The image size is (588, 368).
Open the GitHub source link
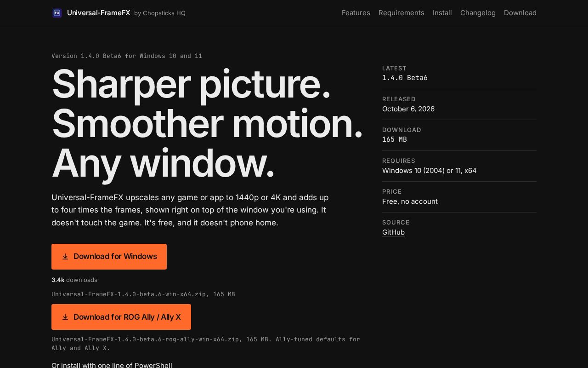pos(393,232)
